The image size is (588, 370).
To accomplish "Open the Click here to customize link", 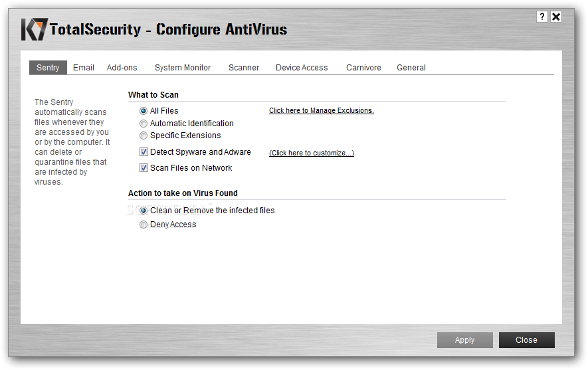I will 312,153.
